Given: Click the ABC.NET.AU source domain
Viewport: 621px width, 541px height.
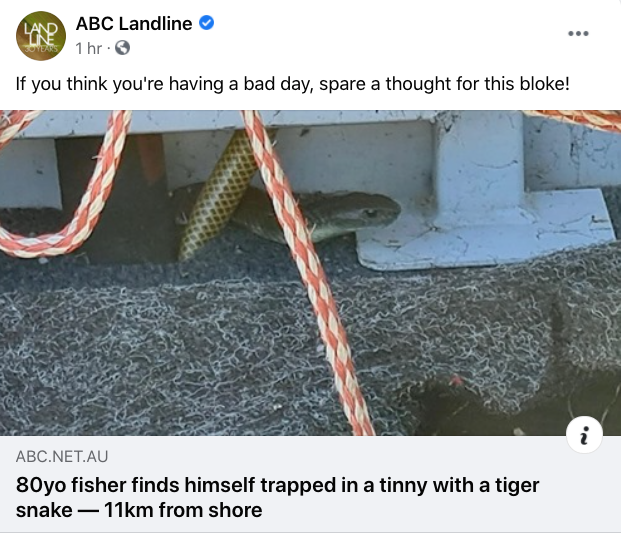Looking at the screenshot, I should (x=62, y=457).
